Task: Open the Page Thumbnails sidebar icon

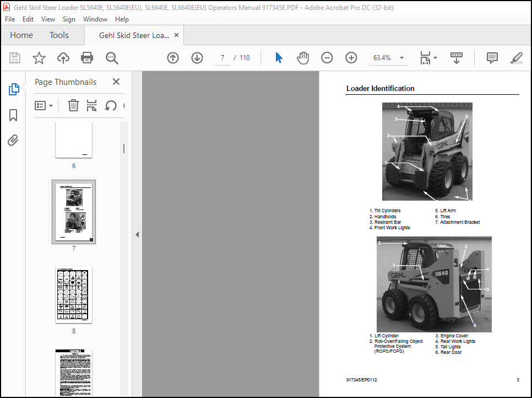Action: (x=14, y=89)
